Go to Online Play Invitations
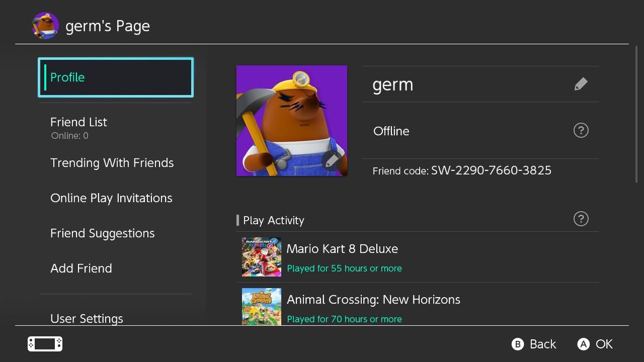This screenshot has width=644, height=362. coord(111,198)
